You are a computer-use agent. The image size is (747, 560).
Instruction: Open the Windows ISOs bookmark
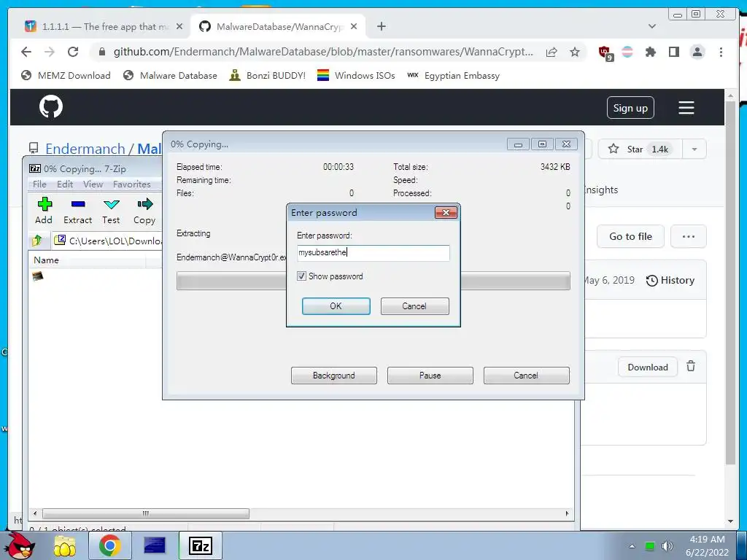pyautogui.click(x=356, y=76)
